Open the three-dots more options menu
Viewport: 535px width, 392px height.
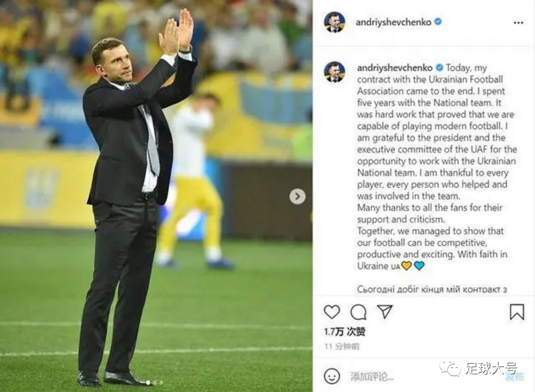pos(518,23)
